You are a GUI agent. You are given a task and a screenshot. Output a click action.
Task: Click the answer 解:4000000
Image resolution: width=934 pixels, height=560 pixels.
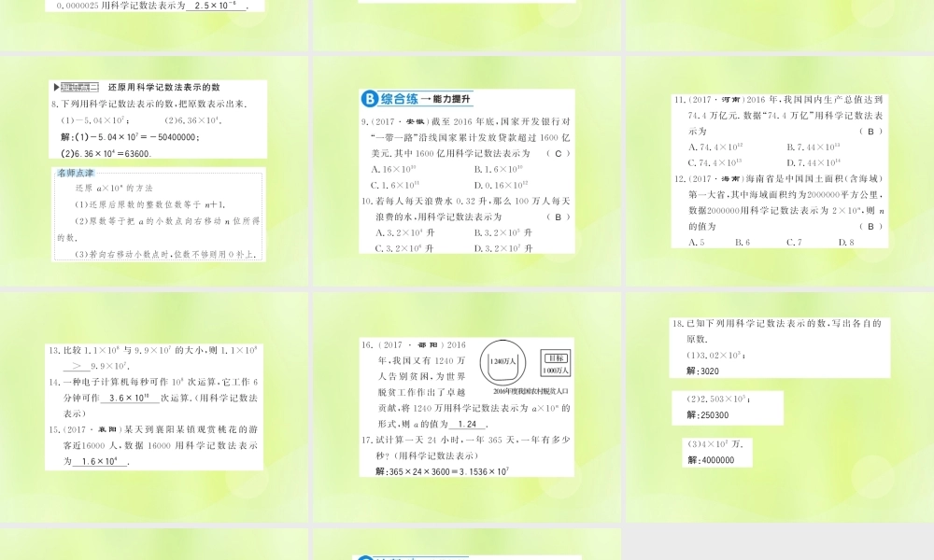(x=711, y=460)
